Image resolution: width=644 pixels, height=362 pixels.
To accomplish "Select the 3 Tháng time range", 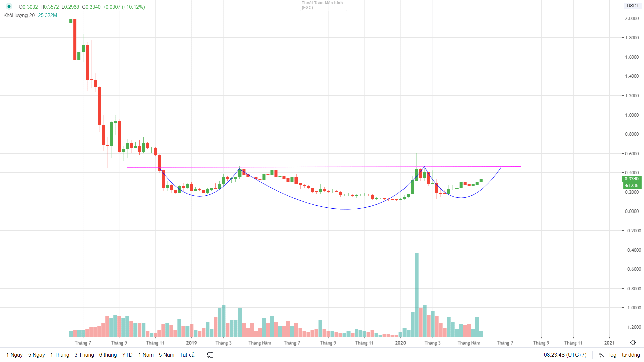I will point(84,355).
